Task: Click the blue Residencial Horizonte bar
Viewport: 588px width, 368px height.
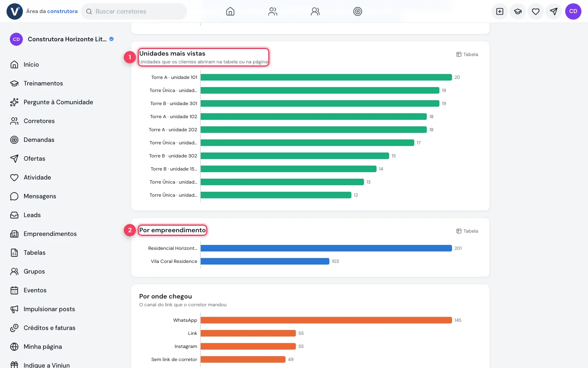Action: point(326,248)
